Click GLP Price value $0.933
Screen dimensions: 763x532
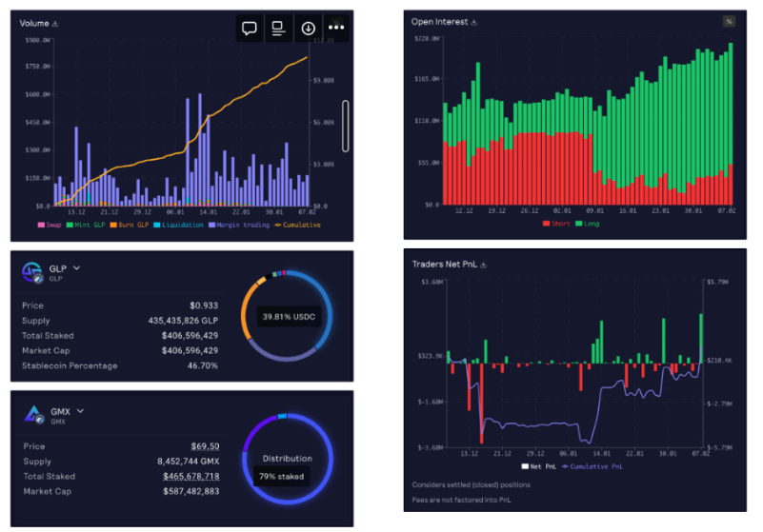(x=204, y=305)
